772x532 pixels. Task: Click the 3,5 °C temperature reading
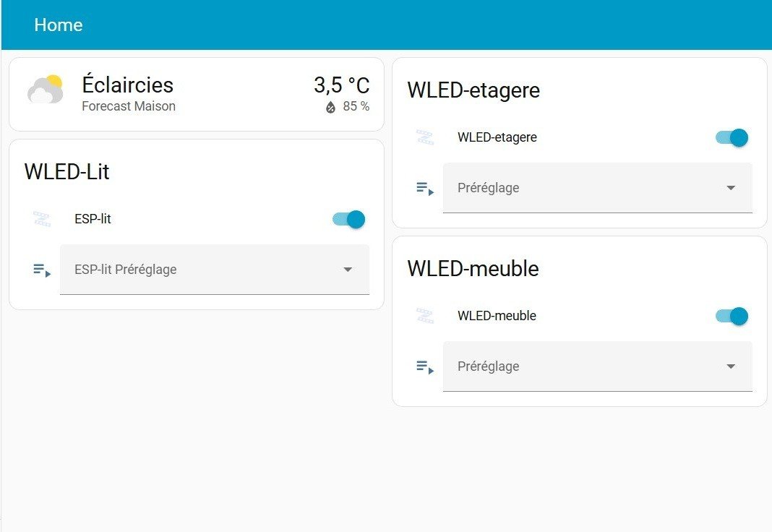(x=341, y=85)
